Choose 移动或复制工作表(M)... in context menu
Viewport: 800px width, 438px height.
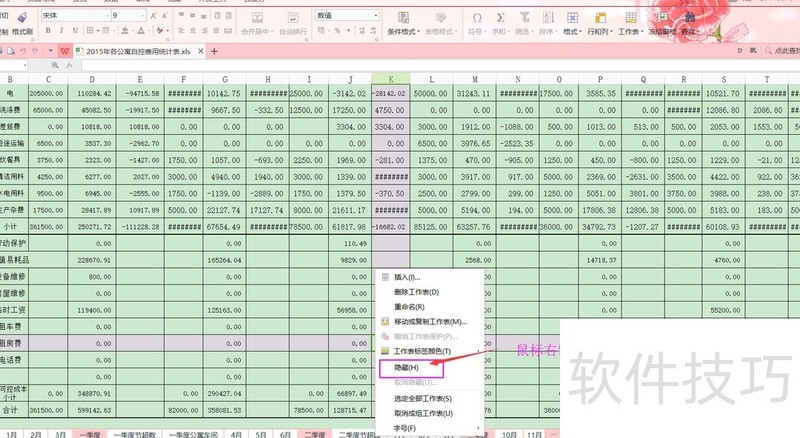430,322
